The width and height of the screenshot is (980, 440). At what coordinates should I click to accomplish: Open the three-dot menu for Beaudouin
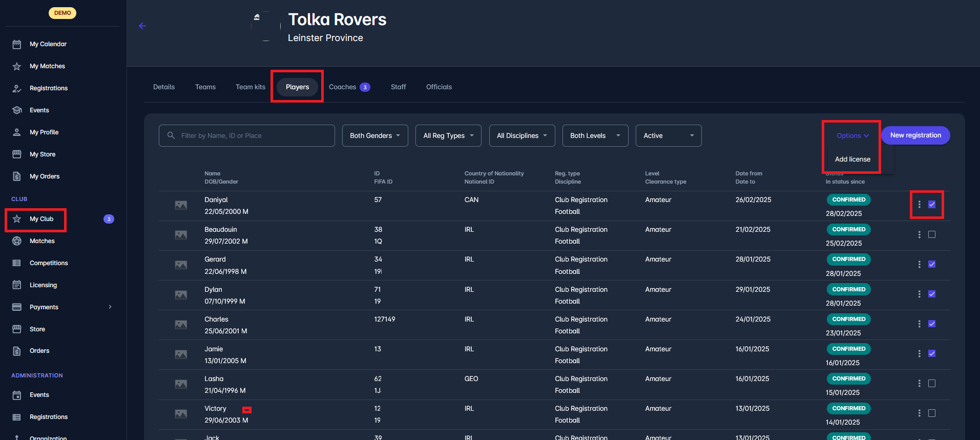pyautogui.click(x=919, y=234)
